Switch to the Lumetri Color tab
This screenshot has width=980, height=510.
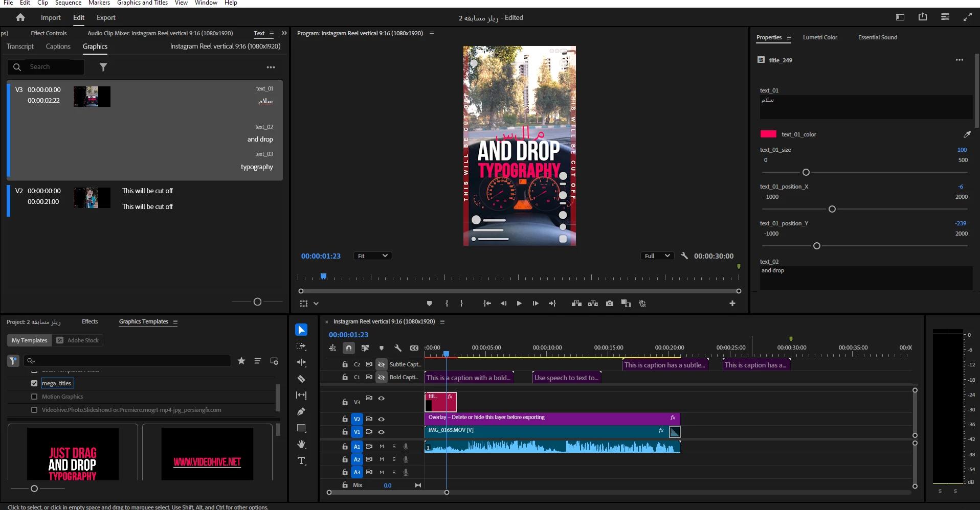tap(819, 37)
